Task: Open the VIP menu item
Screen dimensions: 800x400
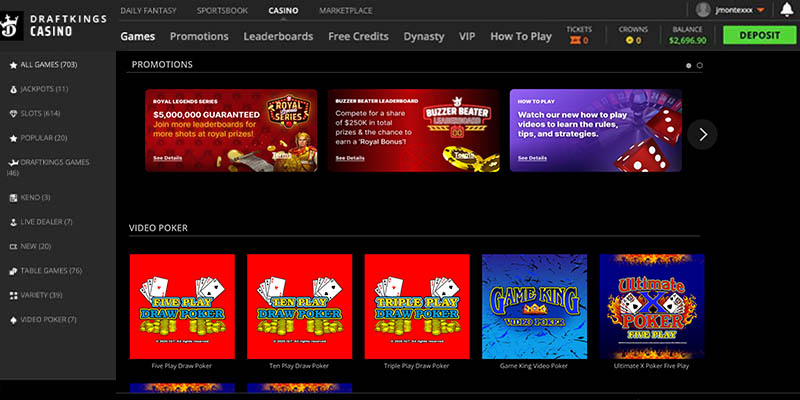Action: click(x=467, y=36)
